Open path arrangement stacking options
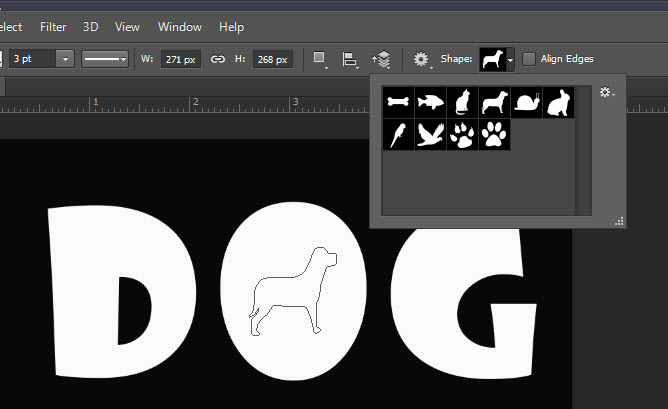Viewport: 668px width, 409px height. [382, 59]
